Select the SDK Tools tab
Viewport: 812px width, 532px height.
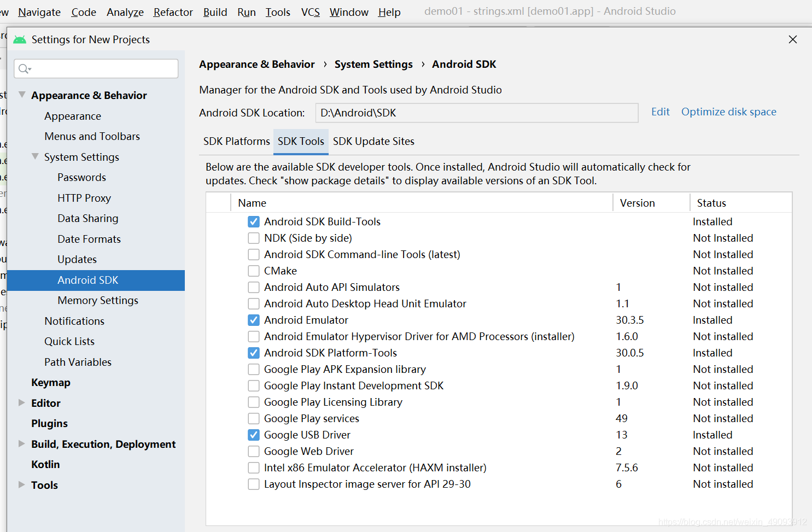click(301, 141)
